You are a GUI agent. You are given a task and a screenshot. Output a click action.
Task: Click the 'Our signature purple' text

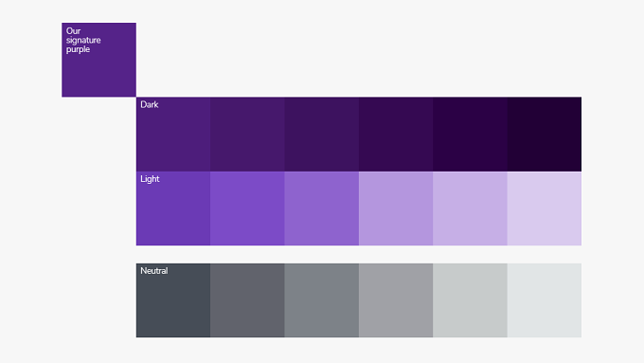click(83, 41)
